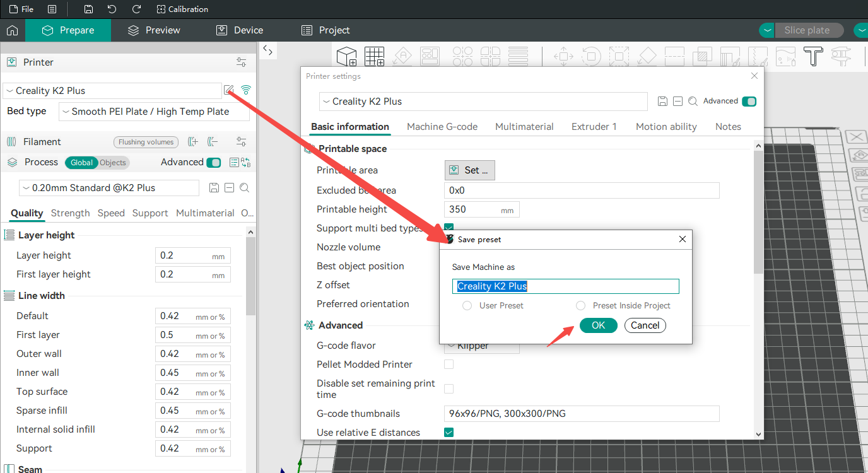
Task: Click the process settings list icon
Action: click(234, 162)
